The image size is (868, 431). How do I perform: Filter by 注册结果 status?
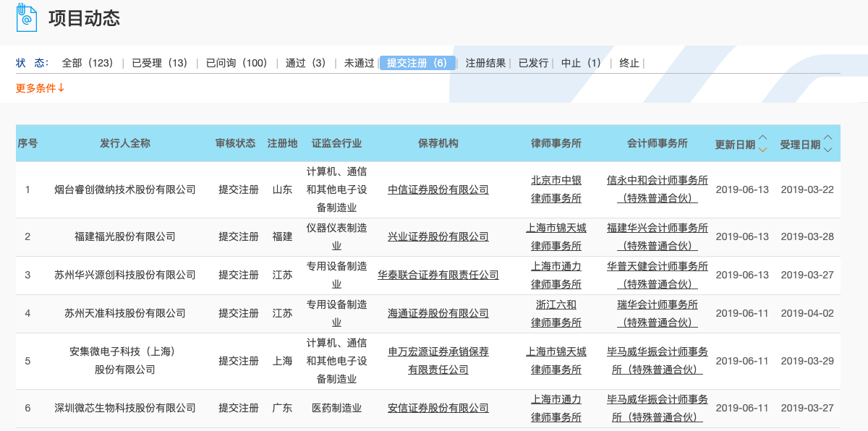pos(485,63)
